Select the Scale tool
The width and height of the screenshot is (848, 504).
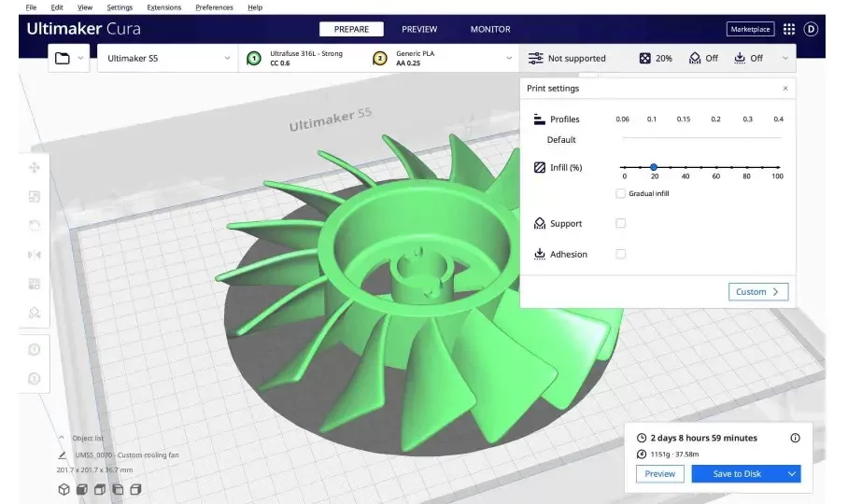[34, 197]
